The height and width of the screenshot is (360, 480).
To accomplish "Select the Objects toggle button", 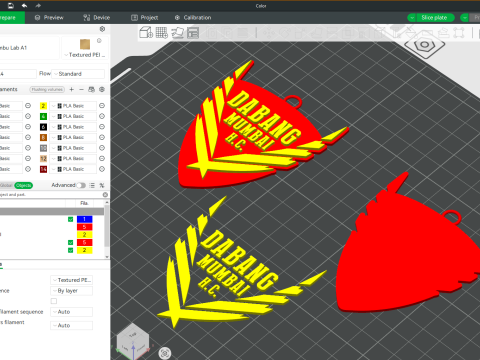I will coord(23,185).
